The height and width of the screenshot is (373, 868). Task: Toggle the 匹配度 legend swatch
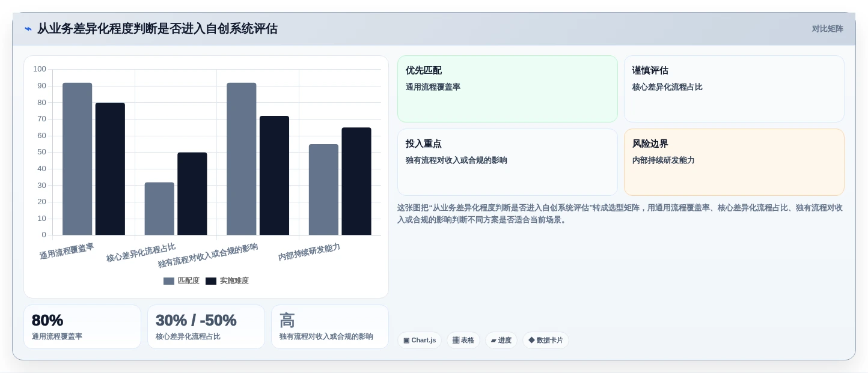(169, 281)
